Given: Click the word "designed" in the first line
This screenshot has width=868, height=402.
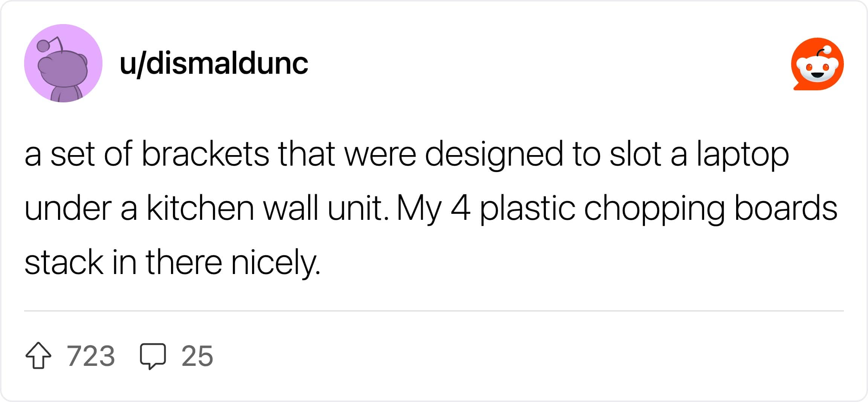Looking at the screenshot, I should [494, 155].
